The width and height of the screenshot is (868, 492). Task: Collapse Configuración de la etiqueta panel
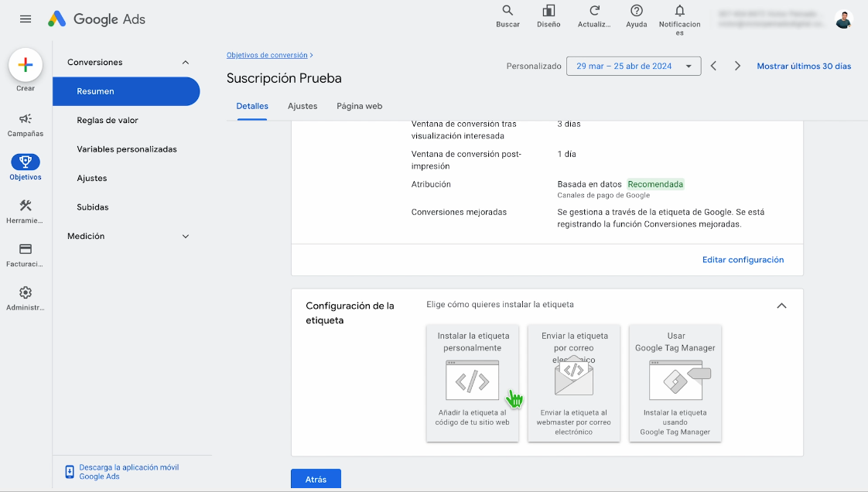[x=781, y=306]
